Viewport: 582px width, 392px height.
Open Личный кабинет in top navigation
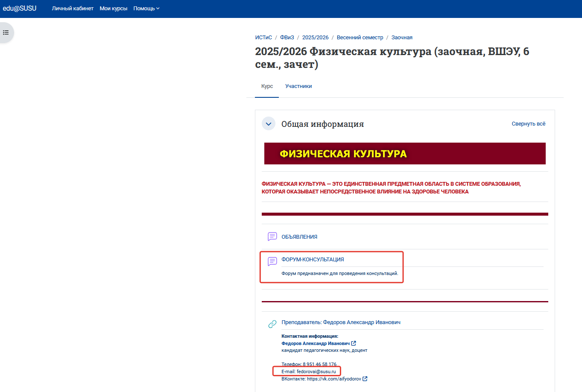coord(73,9)
